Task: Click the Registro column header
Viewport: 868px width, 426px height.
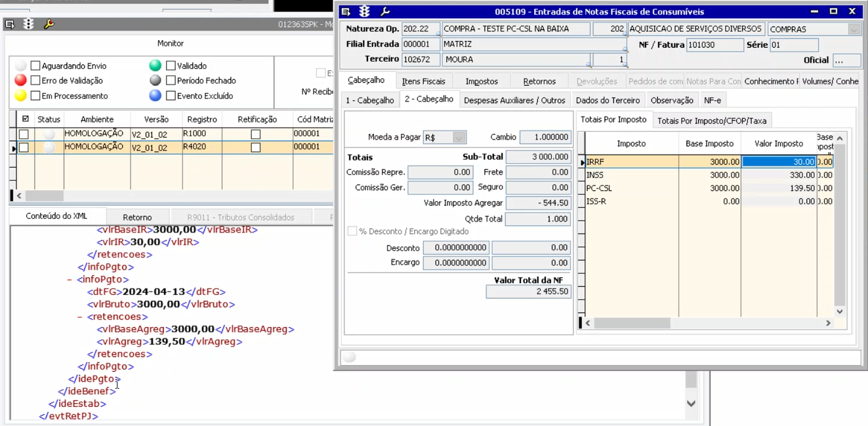Action: pos(201,119)
